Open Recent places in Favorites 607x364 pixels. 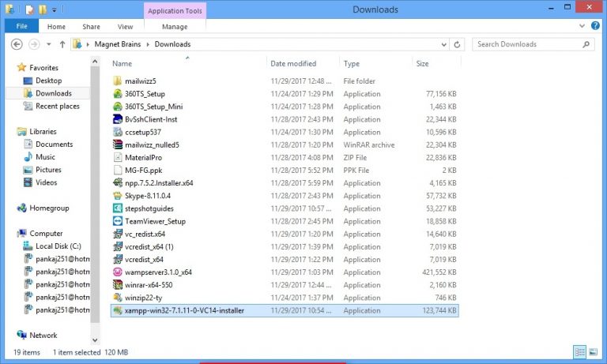coord(57,106)
